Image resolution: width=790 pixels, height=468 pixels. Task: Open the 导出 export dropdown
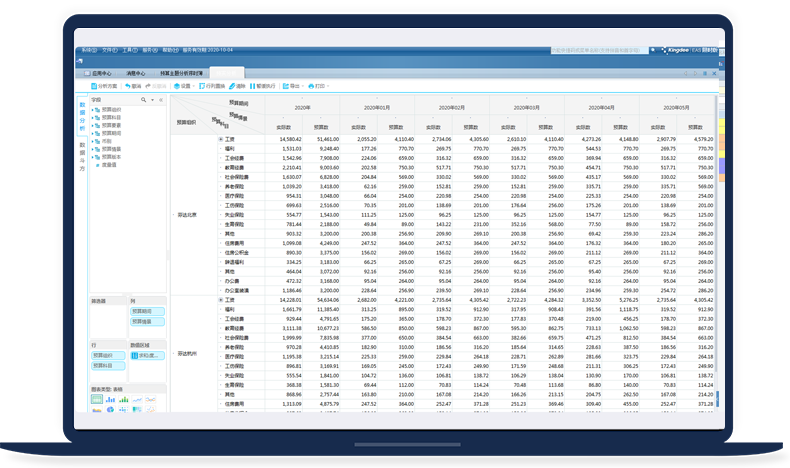pyautogui.click(x=293, y=86)
